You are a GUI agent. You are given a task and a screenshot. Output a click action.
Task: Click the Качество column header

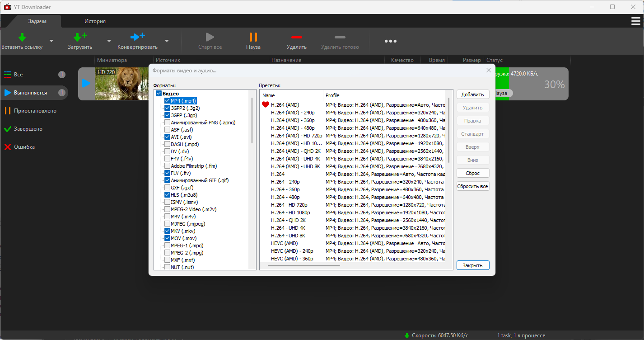coord(402,60)
